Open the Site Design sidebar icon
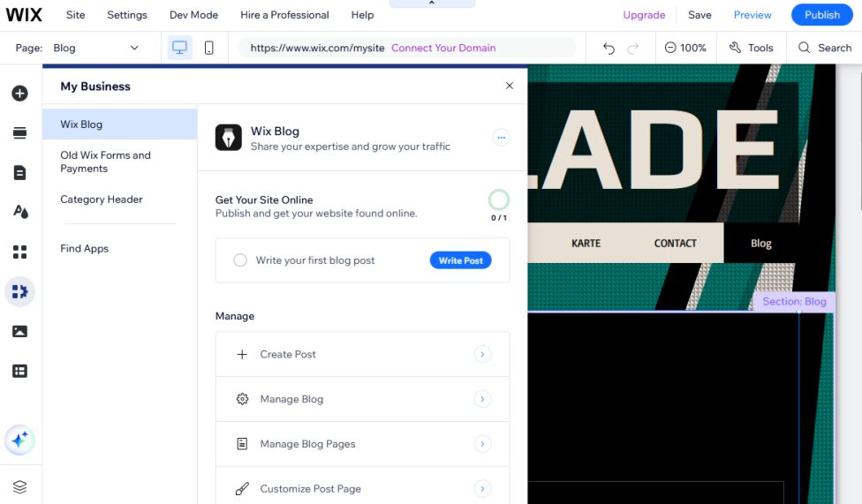This screenshot has width=862, height=504. [20, 212]
